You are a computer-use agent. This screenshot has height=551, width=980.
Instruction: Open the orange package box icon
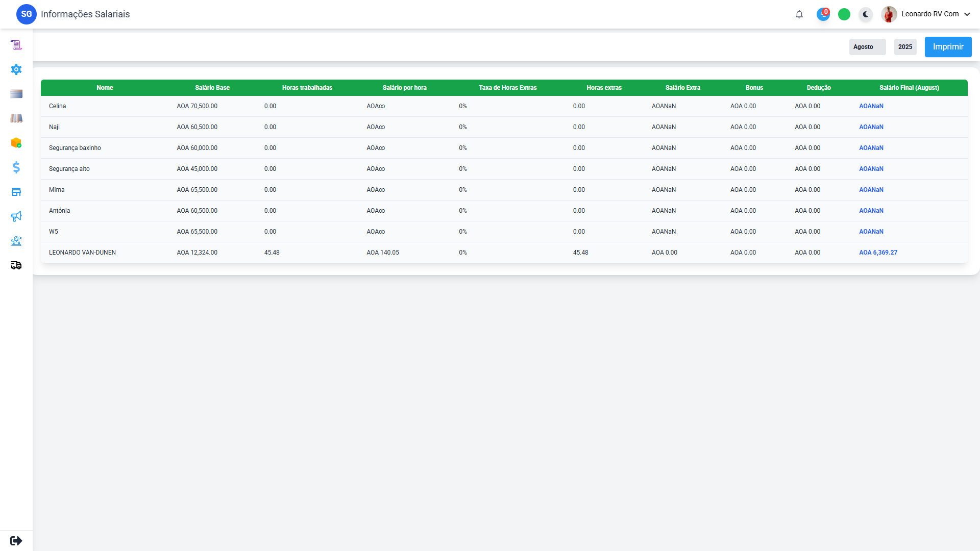coord(16,143)
